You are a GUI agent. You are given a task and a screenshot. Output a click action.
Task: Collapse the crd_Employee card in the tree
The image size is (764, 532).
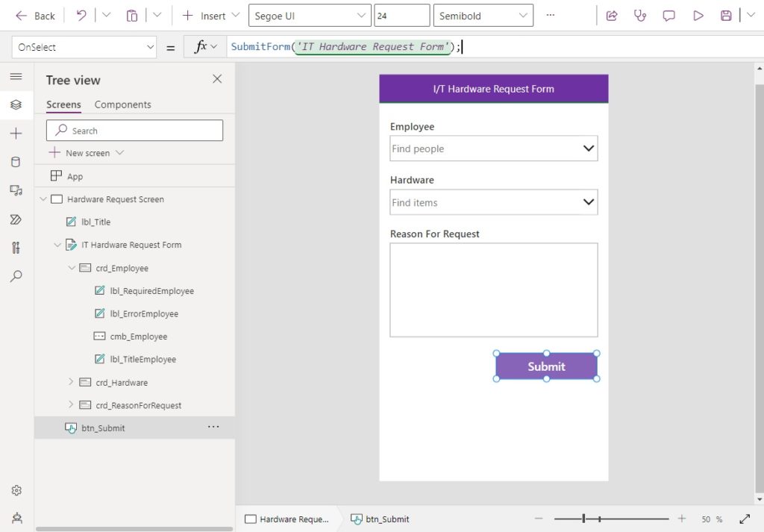(72, 267)
